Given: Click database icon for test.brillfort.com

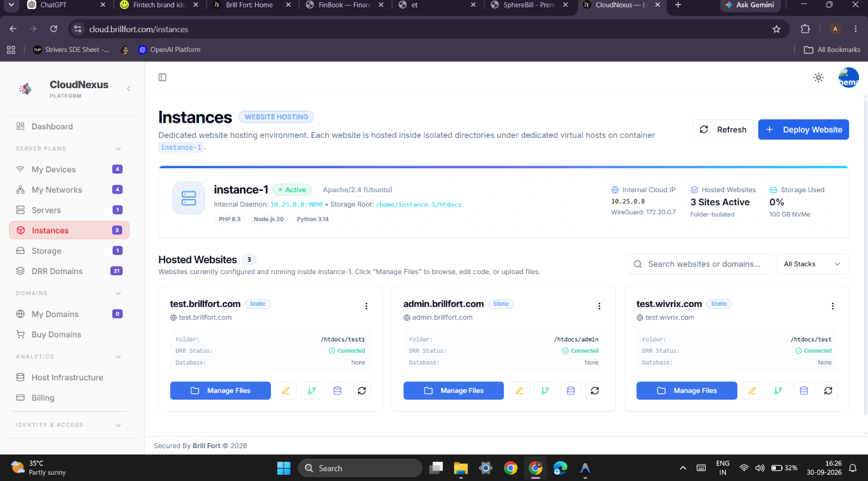Looking at the screenshot, I should pyautogui.click(x=338, y=391).
